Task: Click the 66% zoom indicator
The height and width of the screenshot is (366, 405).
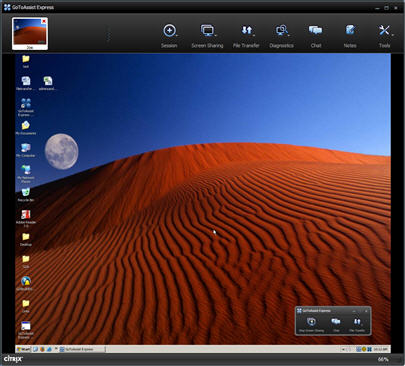Action: coord(383,359)
